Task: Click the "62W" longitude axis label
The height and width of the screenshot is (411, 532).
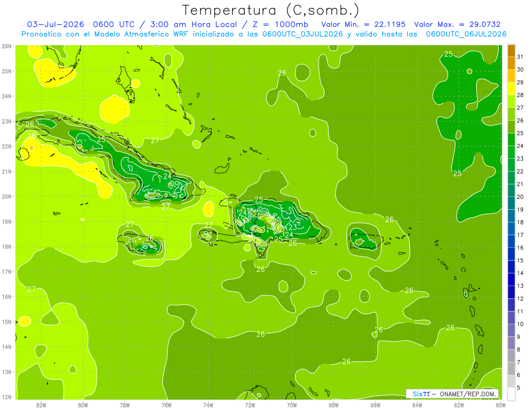Action: [459, 405]
